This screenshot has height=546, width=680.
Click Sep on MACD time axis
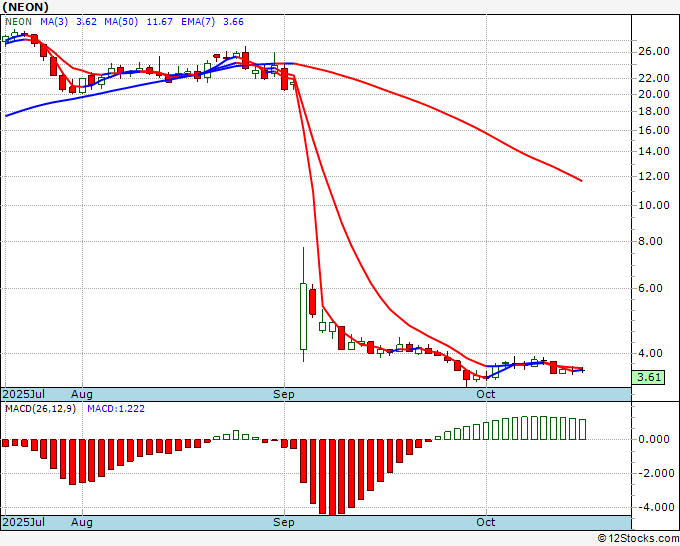(284, 522)
